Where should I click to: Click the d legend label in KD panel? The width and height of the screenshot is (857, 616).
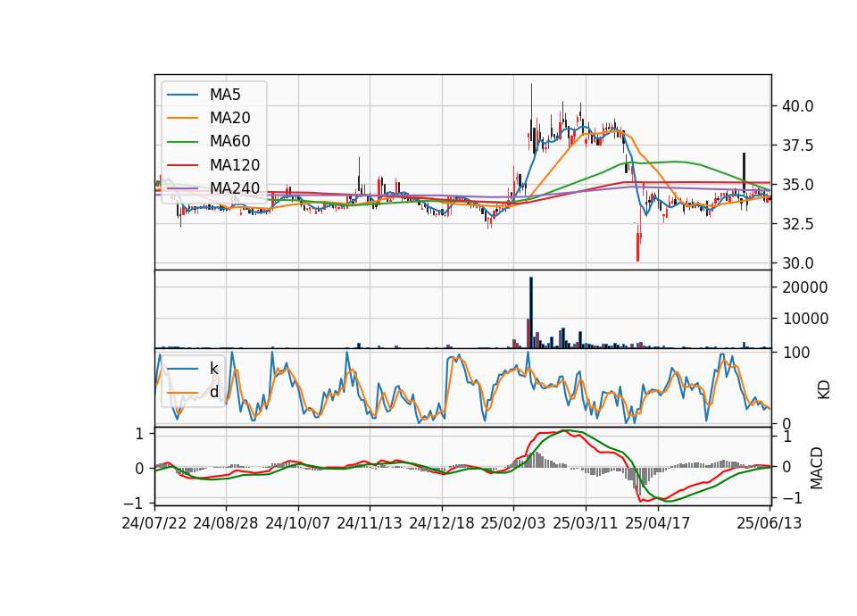pos(213,392)
